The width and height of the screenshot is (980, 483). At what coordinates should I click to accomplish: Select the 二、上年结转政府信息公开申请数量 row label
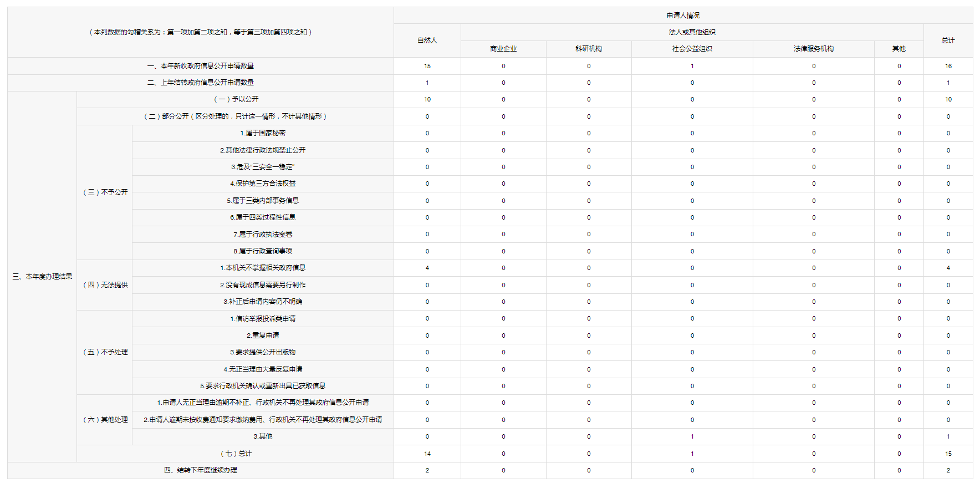[x=201, y=83]
